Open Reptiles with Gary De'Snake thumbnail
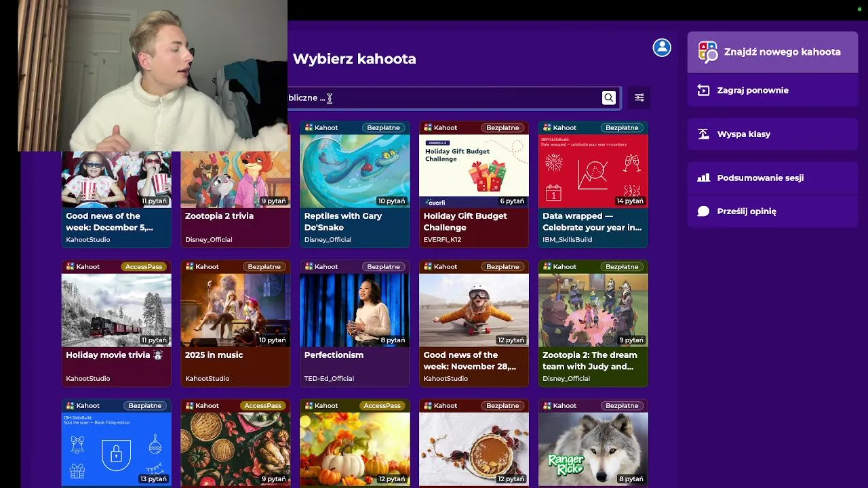The width and height of the screenshot is (868, 488). pyautogui.click(x=355, y=171)
